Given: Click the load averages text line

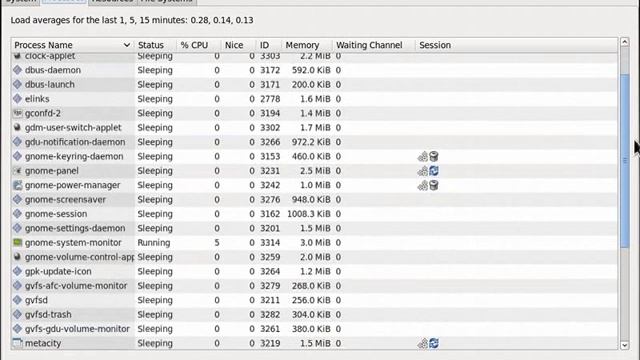Looking at the screenshot, I should 132,20.
